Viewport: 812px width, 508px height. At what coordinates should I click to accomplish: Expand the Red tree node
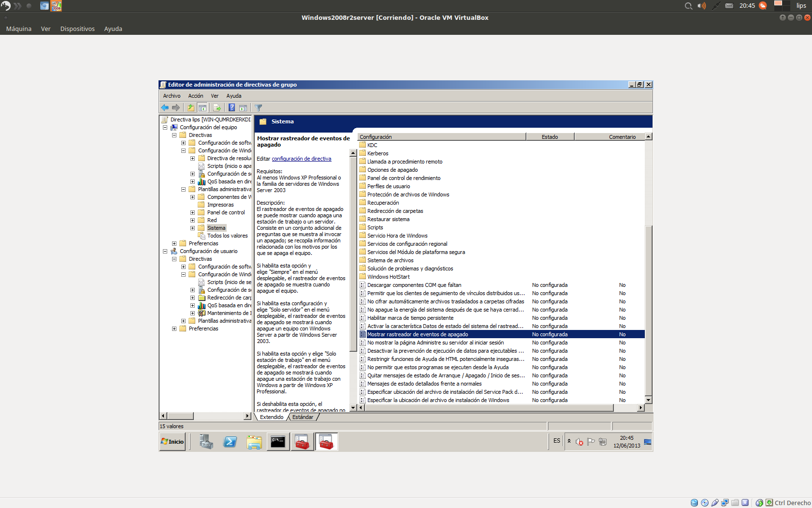click(192, 220)
